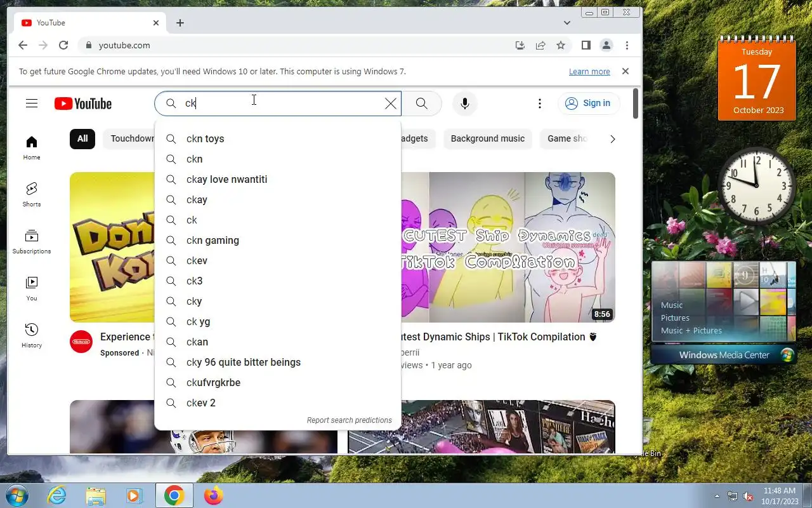Share this page from the address bar
The width and height of the screenshot is (812, 508).
pos(540,45)
